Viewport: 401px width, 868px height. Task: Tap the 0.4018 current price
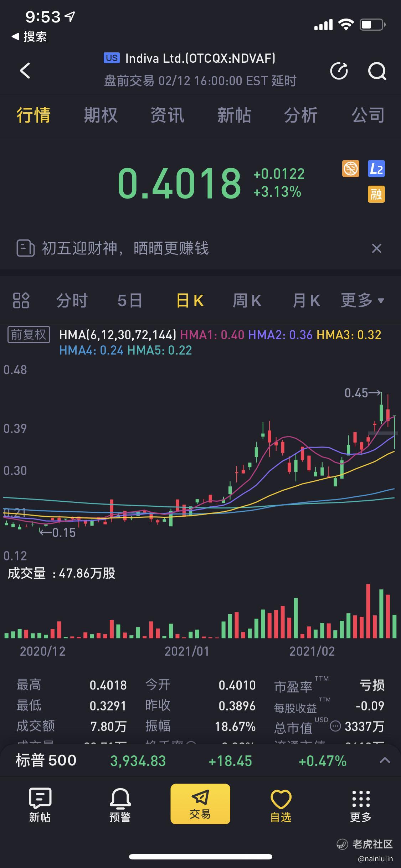[179, 183]
